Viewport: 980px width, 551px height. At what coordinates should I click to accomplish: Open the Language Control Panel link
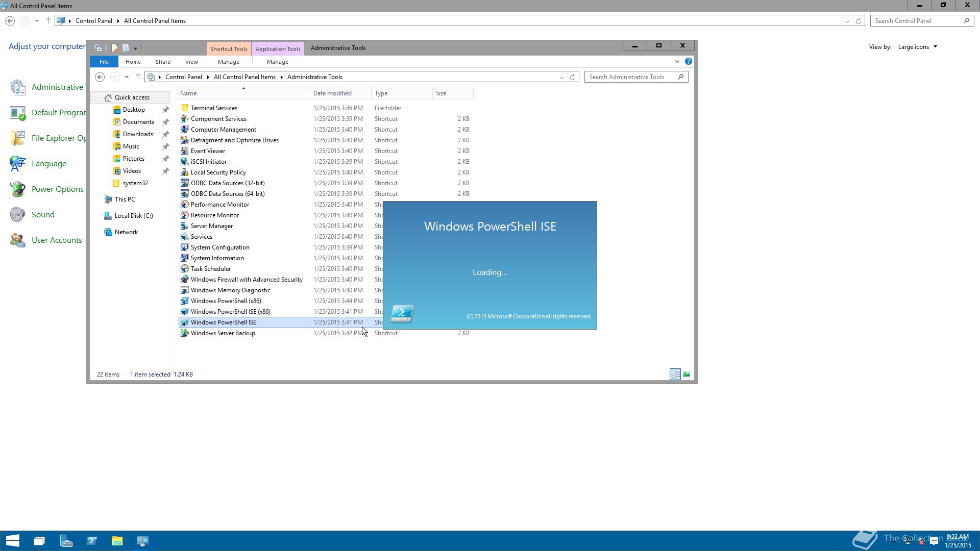coord(49,164)
